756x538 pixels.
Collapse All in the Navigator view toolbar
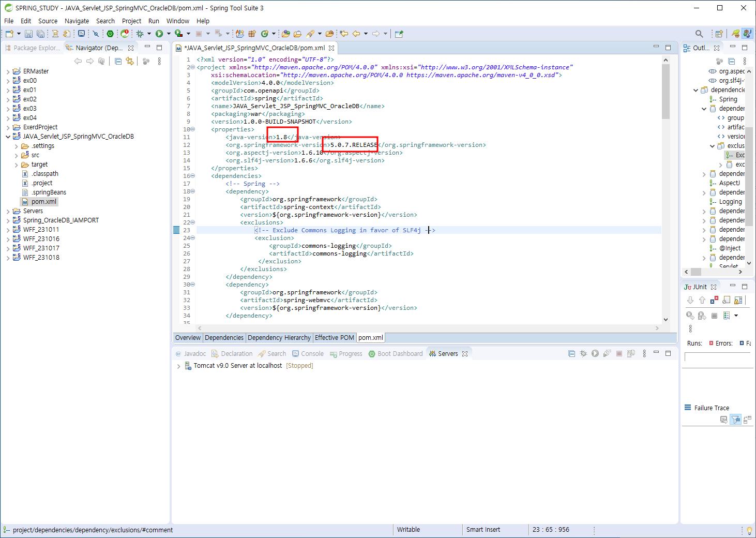pyautogui.click(x=118, y=61)
